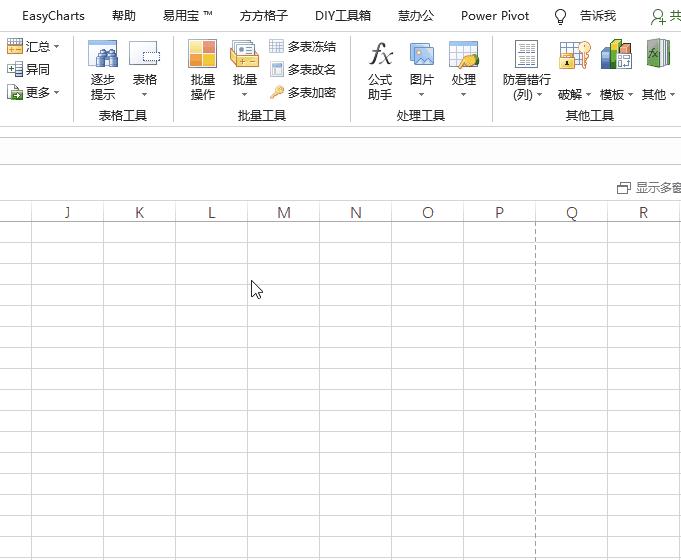Select column M header
Screen dimensions: 681x560
284,212
